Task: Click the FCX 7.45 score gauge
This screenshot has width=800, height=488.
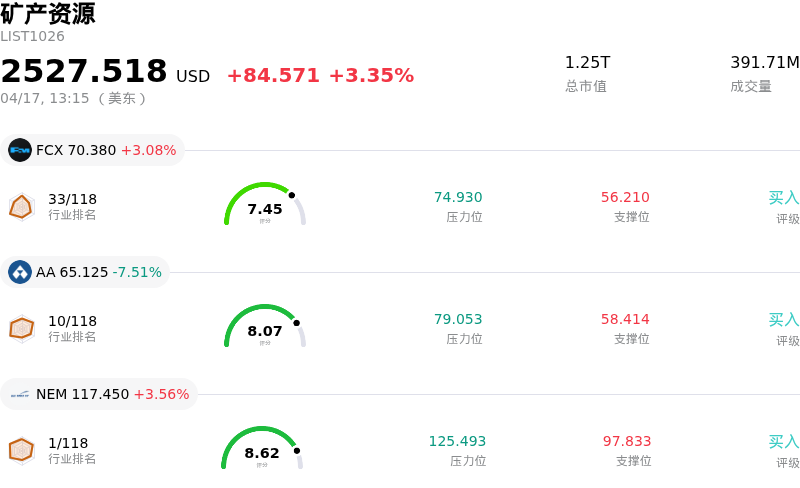Action: (x=264, y=205)
